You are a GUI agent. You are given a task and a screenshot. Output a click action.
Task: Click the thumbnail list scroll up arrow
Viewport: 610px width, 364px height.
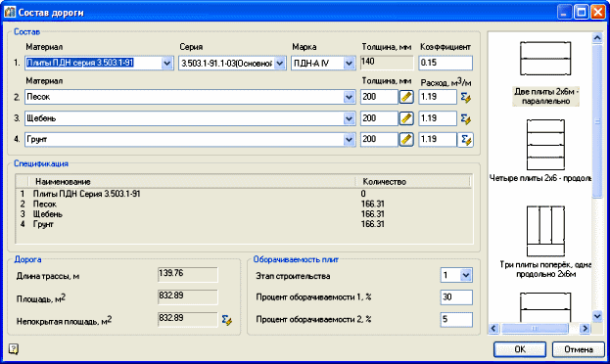click(597, 38)
